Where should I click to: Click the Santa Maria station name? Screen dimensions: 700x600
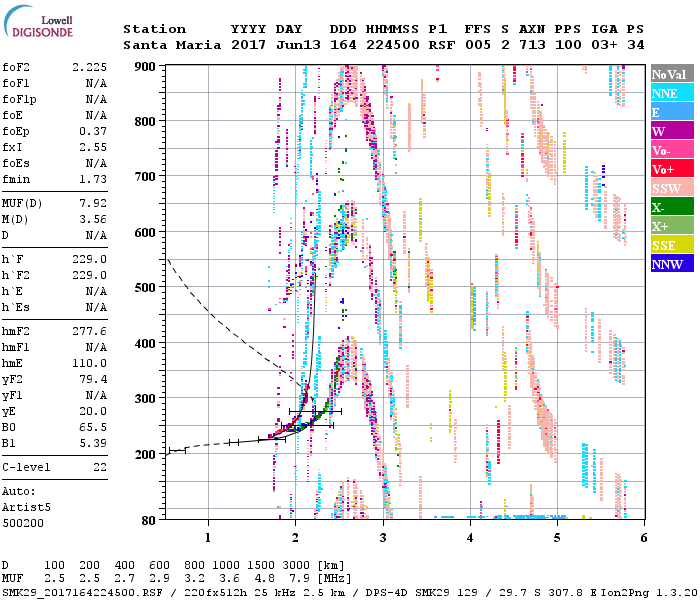click(172, 45)
